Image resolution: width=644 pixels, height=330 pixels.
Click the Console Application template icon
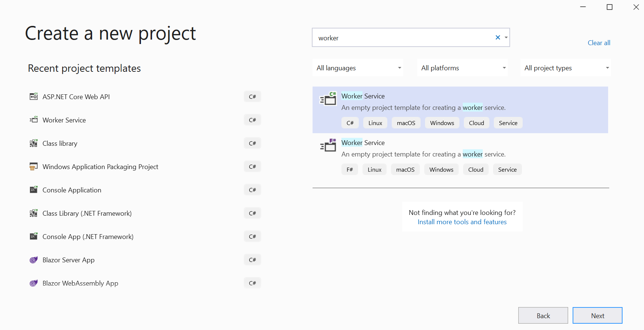34,190
